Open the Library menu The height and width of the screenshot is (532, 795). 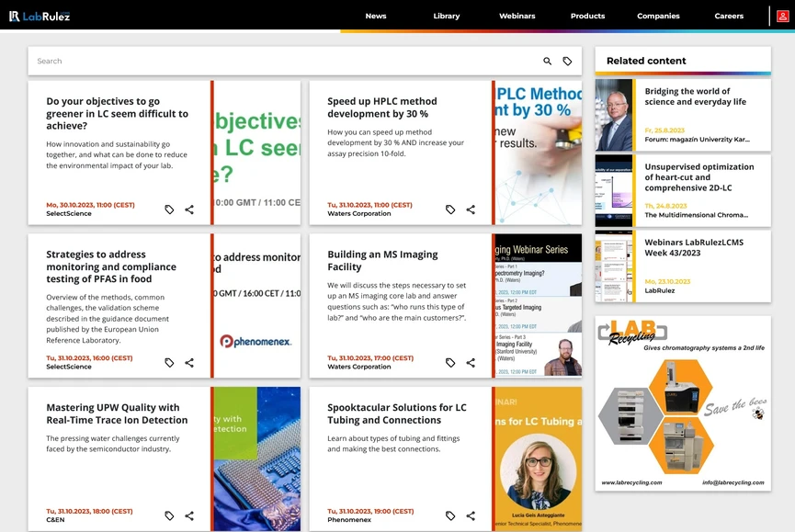click(x=446, y=17)
